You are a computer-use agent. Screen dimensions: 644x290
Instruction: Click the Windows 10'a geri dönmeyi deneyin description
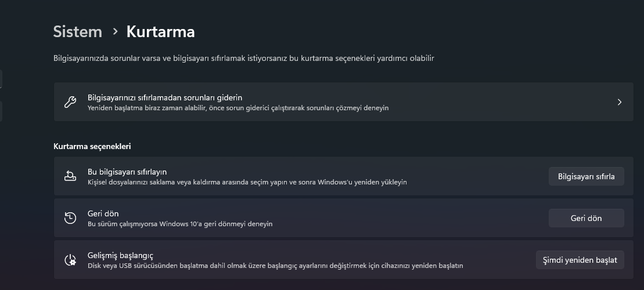point(180,223)
